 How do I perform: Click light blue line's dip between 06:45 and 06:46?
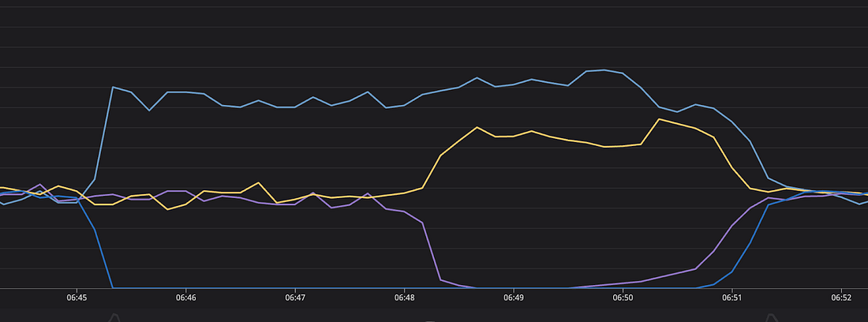[x=149, y=110]
